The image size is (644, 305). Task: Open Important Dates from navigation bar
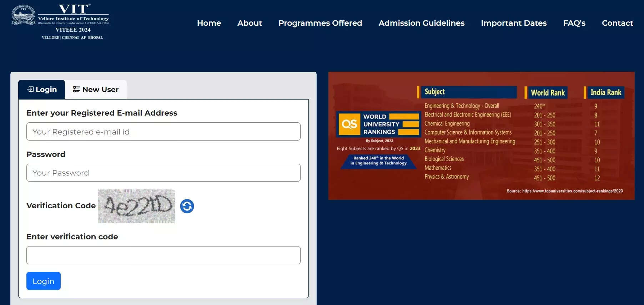point(513,23)
